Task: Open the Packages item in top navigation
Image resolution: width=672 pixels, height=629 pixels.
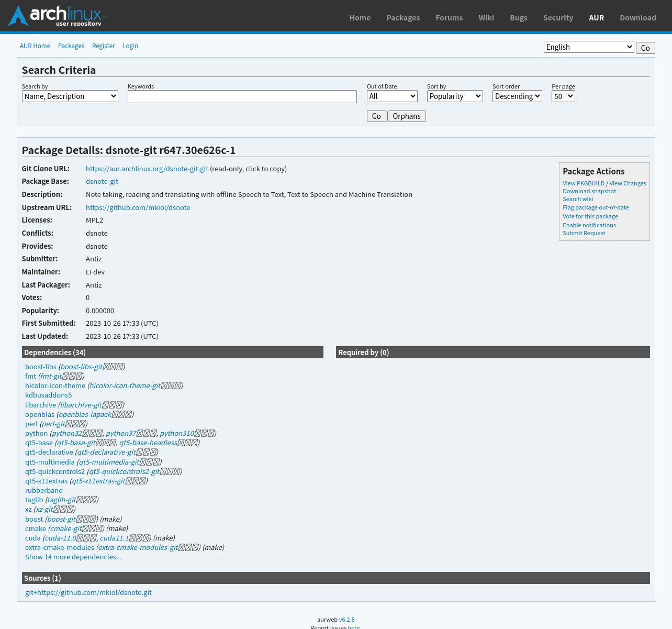Action: pyautogui.click(x=403, y=17)
